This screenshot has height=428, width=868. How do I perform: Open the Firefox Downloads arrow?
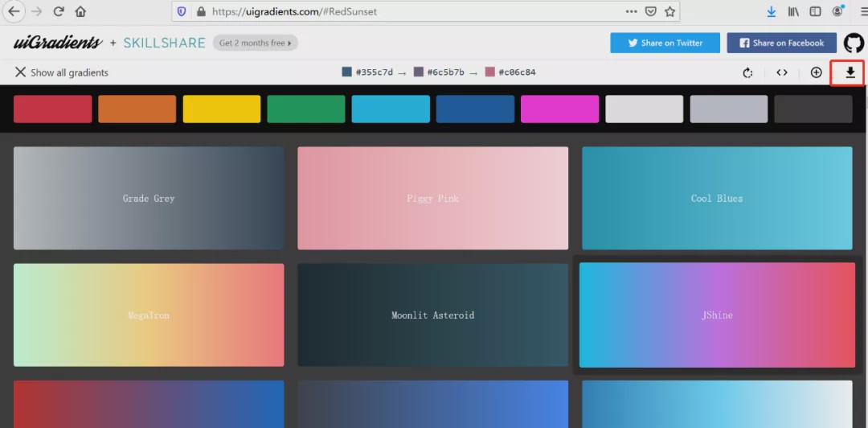[x=771, y=11]
